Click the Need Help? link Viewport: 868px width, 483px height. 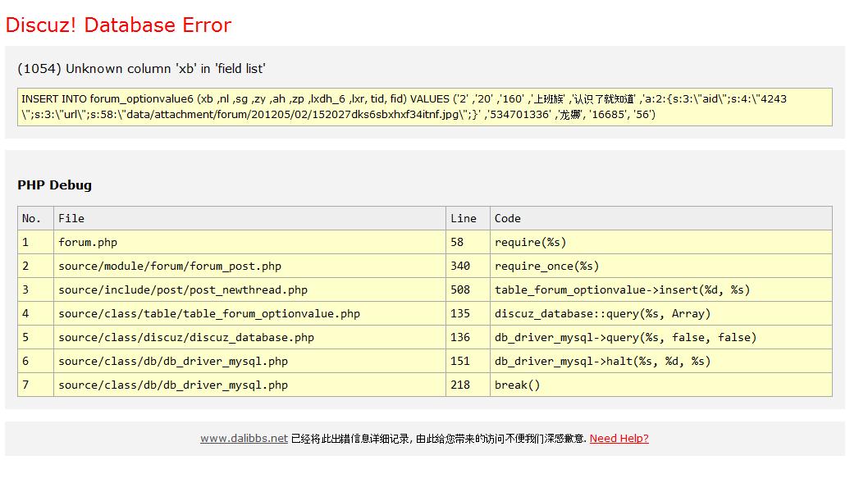[619, 438]
